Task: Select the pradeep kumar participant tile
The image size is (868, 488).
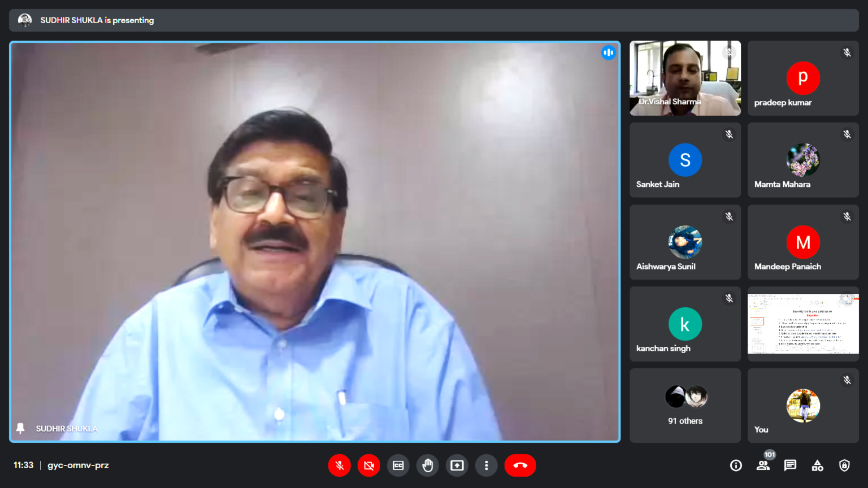Action: pos(803,78)
